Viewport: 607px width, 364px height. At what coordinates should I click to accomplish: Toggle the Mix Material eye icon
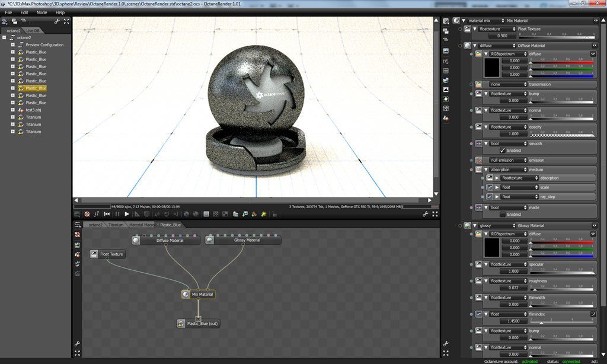(x=596, y=21)
